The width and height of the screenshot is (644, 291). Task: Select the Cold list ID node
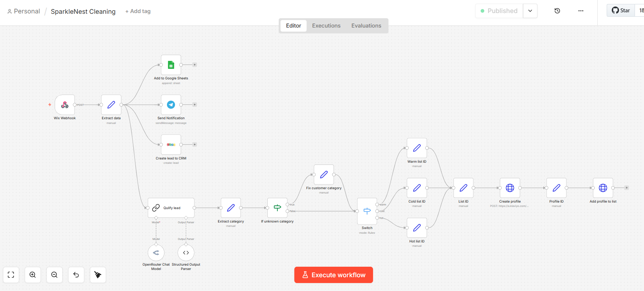click(417, 188)
